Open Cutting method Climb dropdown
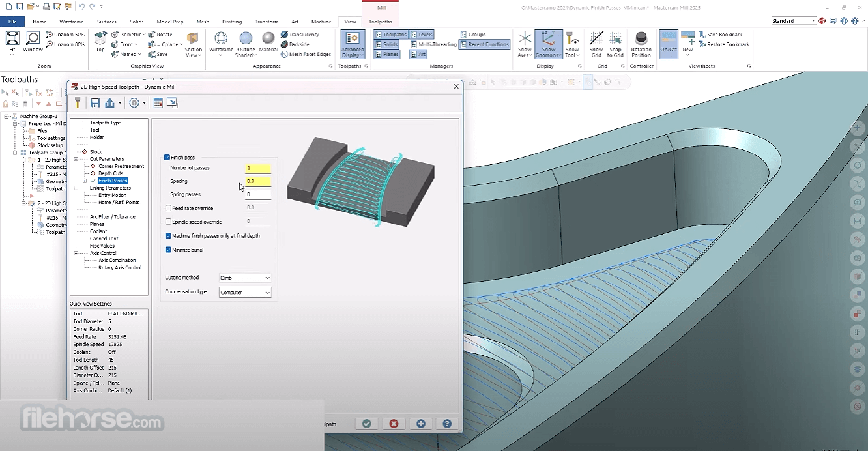 (x=245, y=278)
